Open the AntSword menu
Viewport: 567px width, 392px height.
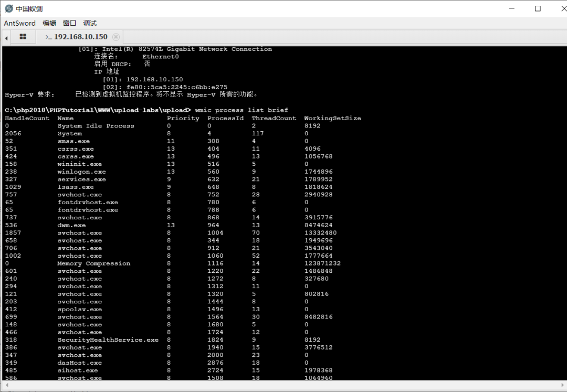click(19, 23)
